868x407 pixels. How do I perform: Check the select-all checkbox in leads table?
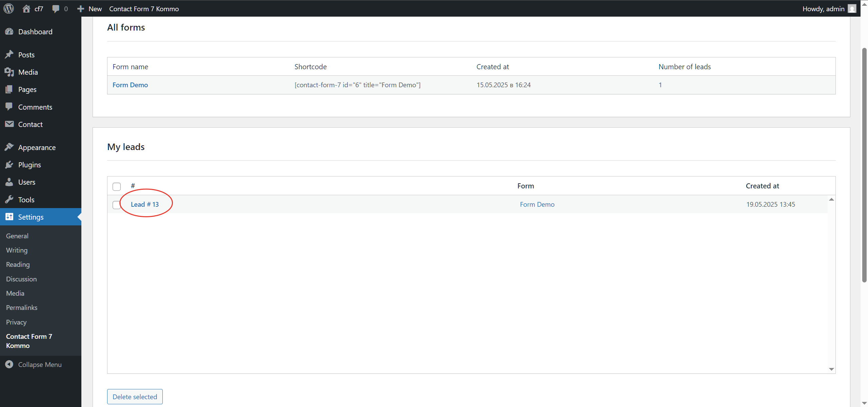point(116,186)
